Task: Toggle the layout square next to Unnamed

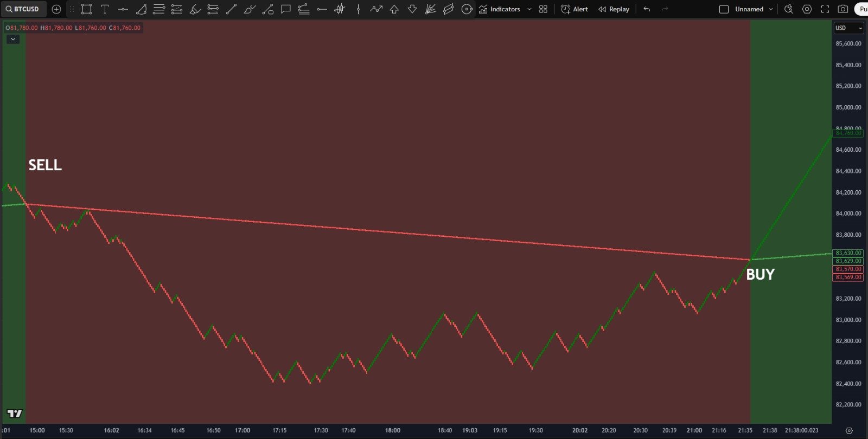Action: click(724, 9)
